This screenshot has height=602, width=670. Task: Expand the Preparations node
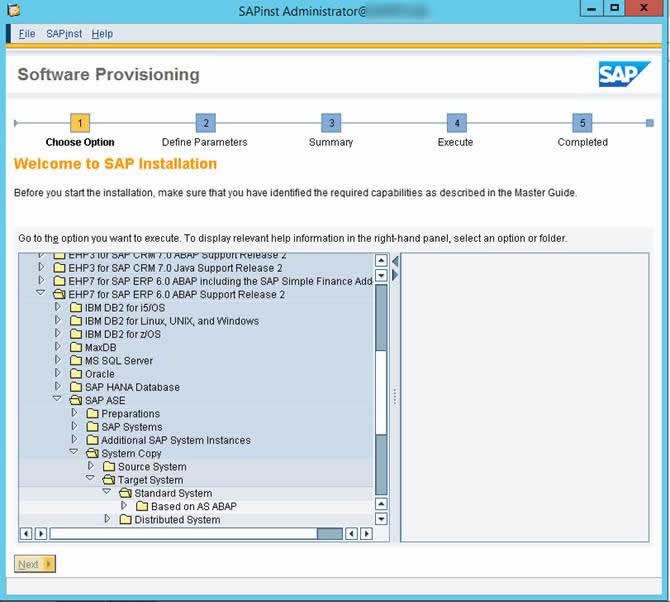click(74, 413)
